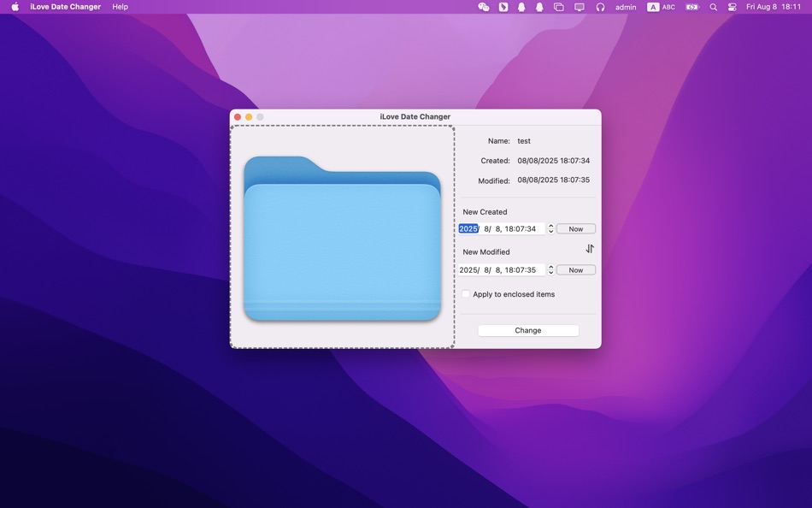Click the battery status icon
The height and width of the screenshot is (508, 812).
click(x=691, y=7)
